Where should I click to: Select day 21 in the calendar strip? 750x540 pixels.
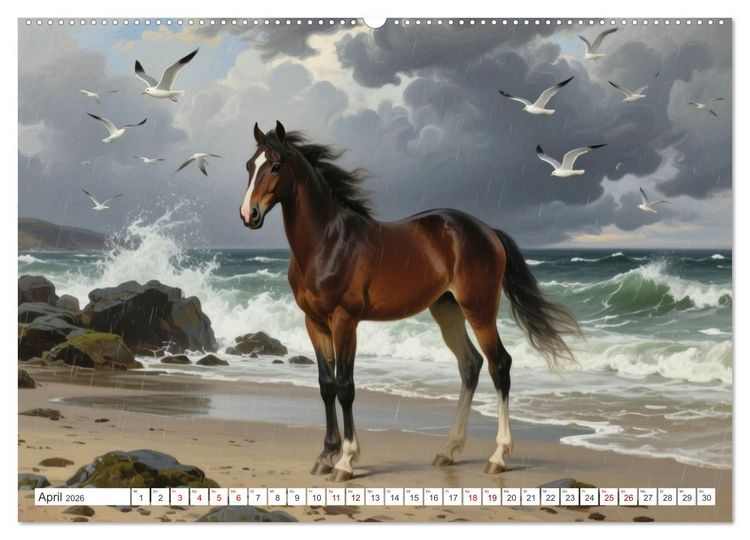tap(531, 496)
